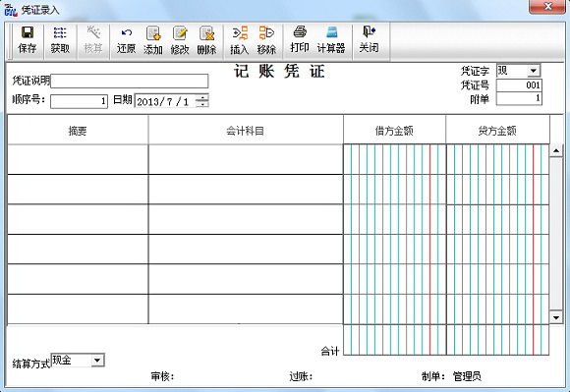Click the 会计科目 column header
This screenshot has height=392, width=570.
246,131
